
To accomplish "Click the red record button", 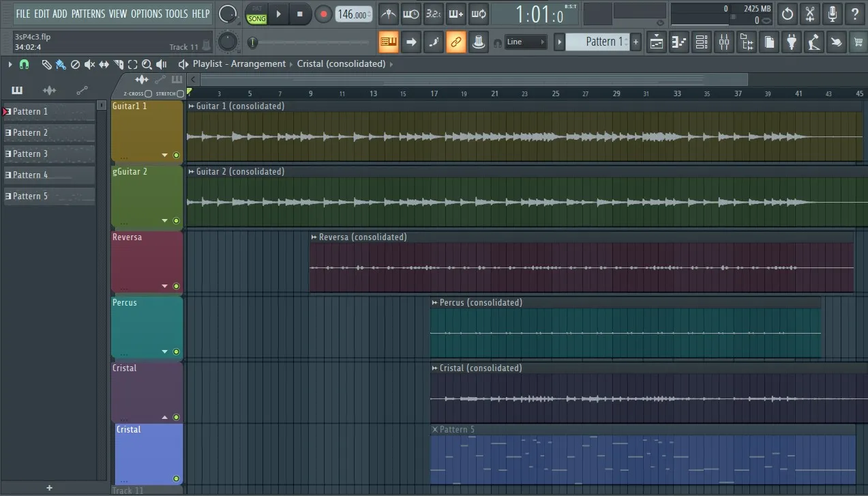I will click(x=323, y=14).
